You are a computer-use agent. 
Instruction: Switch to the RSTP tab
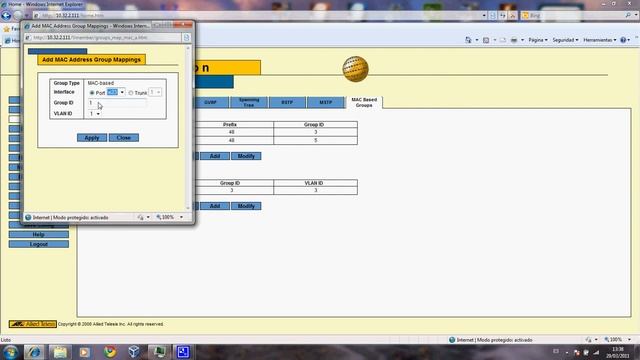click(x=287, y=102)
